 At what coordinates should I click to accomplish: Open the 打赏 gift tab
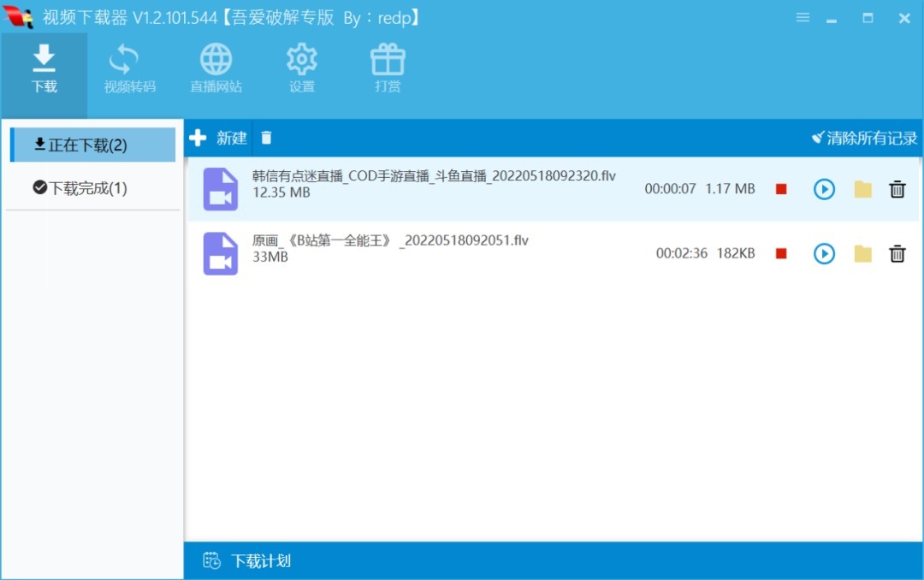click(x=388, y=70)
